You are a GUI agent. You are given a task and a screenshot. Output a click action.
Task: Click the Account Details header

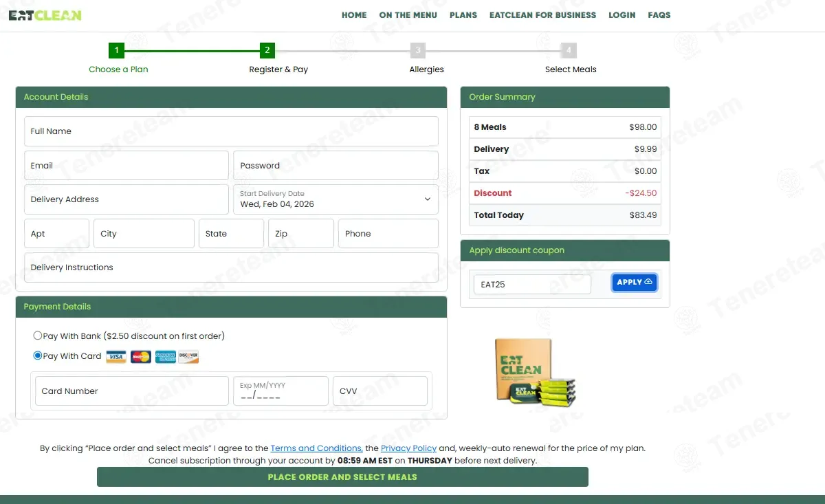point(231,97)
